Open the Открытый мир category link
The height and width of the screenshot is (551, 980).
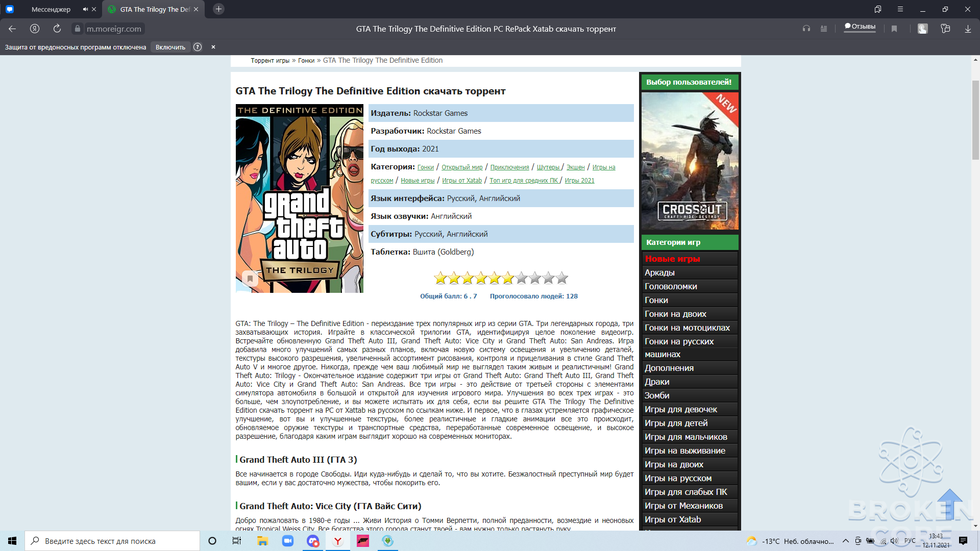(x=462, y=167)
